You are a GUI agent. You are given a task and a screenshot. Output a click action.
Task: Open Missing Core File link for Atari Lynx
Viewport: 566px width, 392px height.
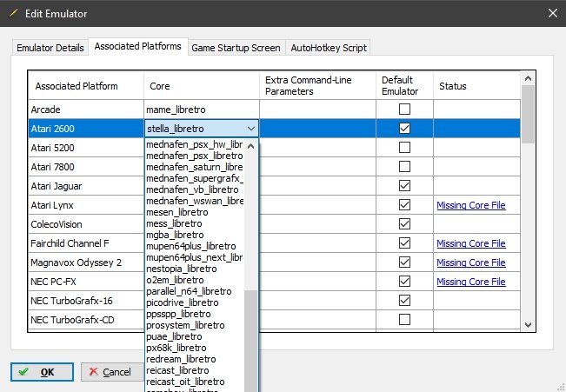pos(470,205)
